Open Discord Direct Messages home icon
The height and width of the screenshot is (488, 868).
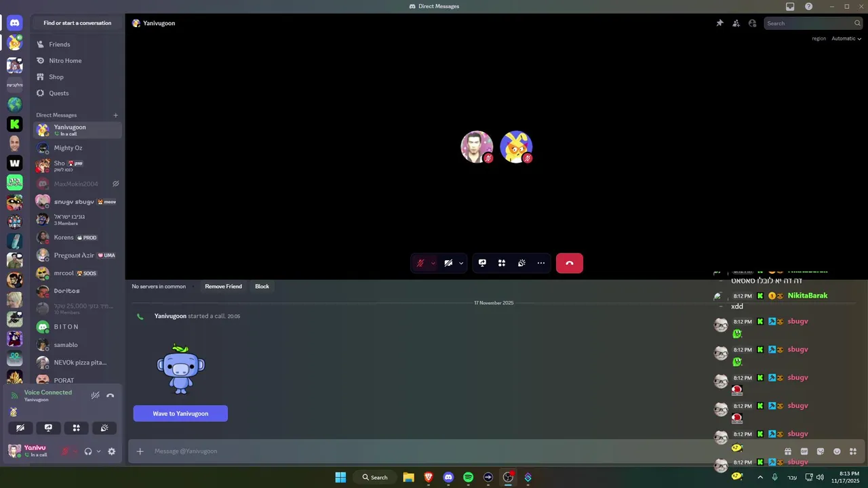pyautogui.click(x=14, y=23)
